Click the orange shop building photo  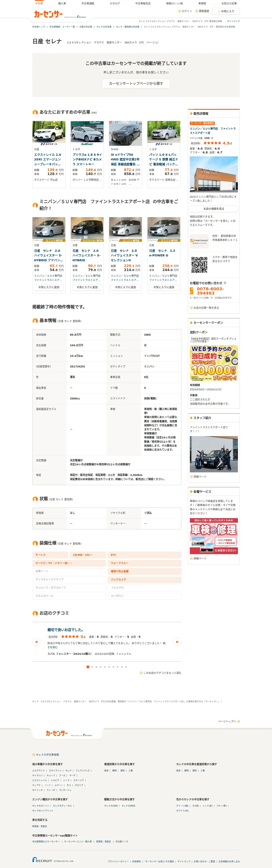(x=214, y=174)
